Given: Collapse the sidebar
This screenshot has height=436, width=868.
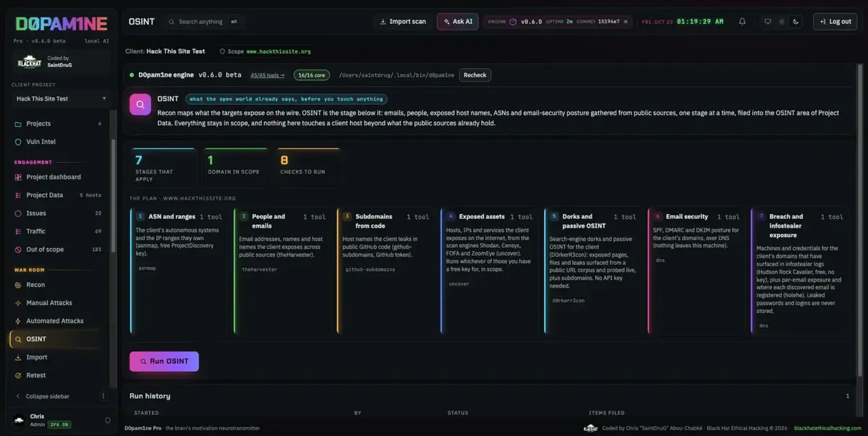Looking at the screenshot, I should pos(48,396).
